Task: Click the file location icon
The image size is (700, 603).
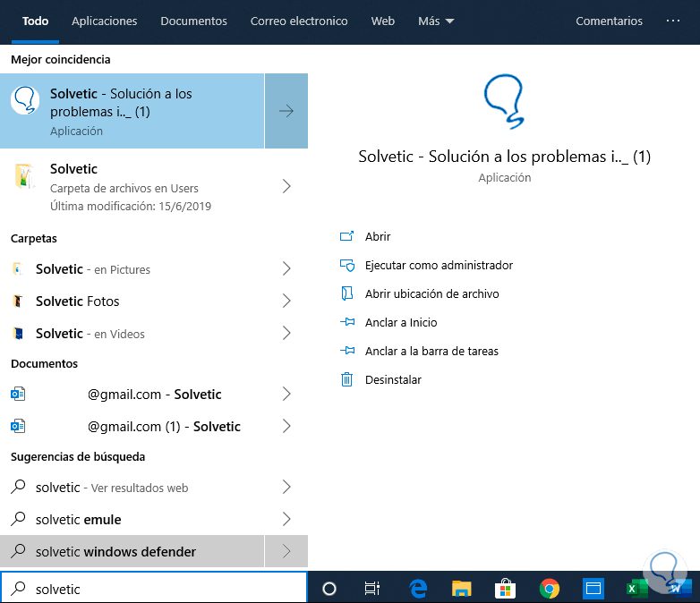Action: click(347, 293)
